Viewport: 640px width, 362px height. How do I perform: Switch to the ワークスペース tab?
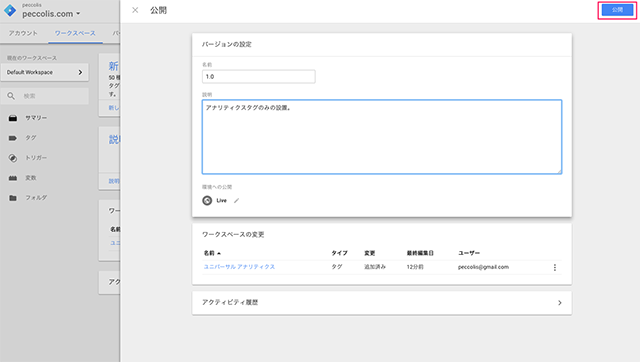75,33
